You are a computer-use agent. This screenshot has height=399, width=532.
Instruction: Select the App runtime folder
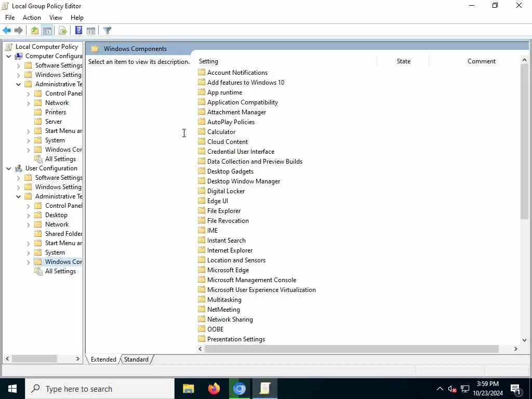[x=224, y=92]
